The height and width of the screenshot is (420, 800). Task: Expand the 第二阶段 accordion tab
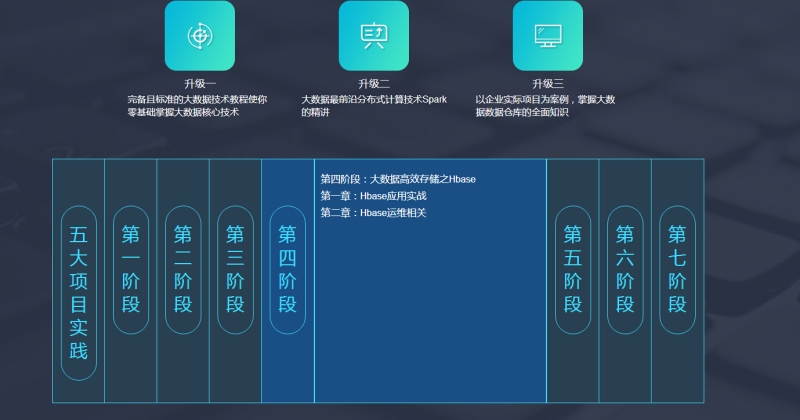(x=183, y=269)
